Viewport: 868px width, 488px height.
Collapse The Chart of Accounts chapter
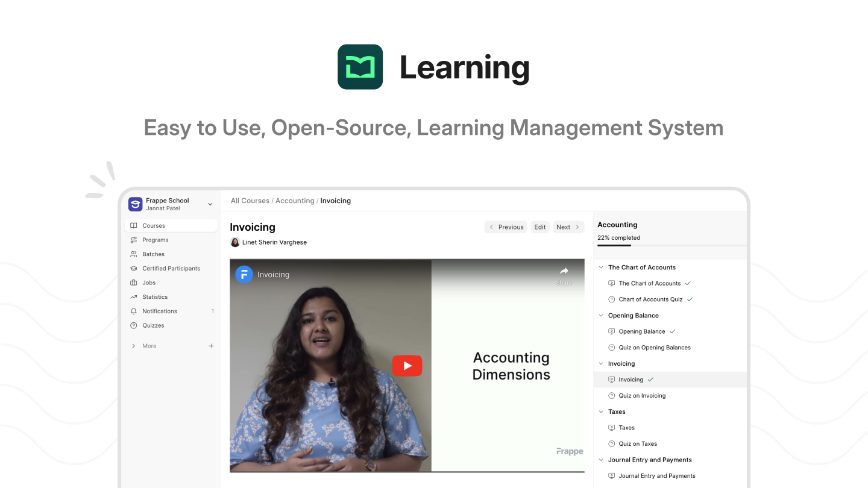(601, 267)
